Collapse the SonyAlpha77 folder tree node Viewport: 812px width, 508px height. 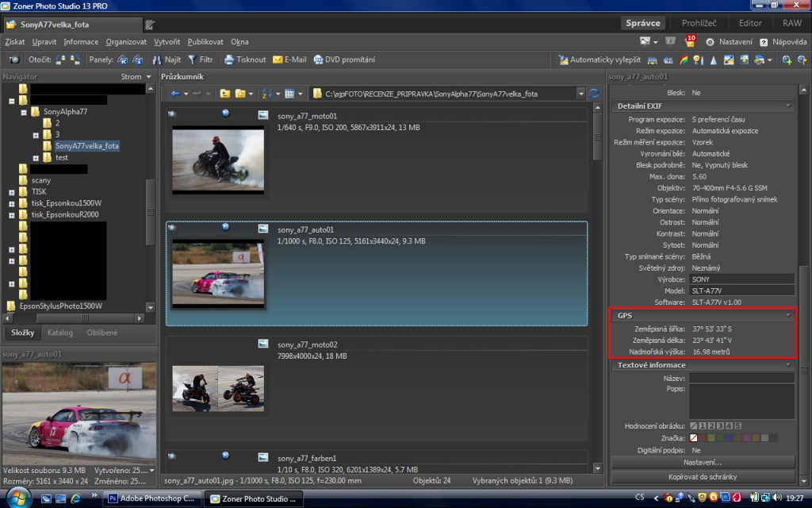(24, 112)
